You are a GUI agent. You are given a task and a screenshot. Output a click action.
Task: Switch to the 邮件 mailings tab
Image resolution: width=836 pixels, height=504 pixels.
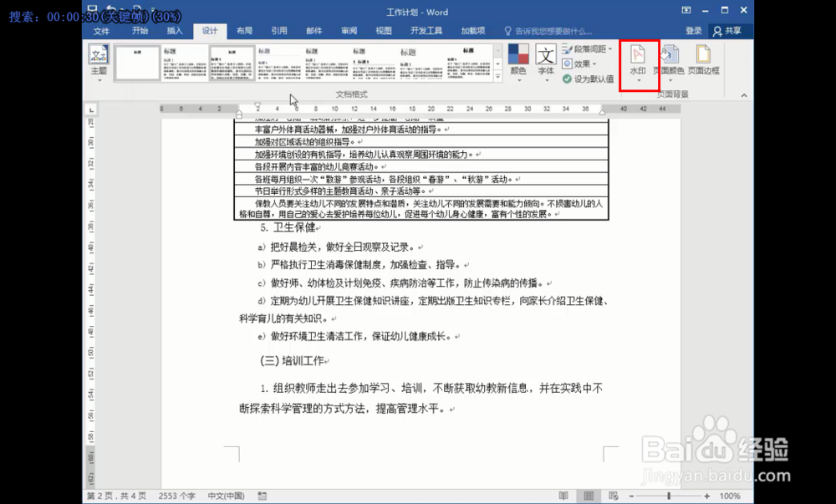click(314, 31)
